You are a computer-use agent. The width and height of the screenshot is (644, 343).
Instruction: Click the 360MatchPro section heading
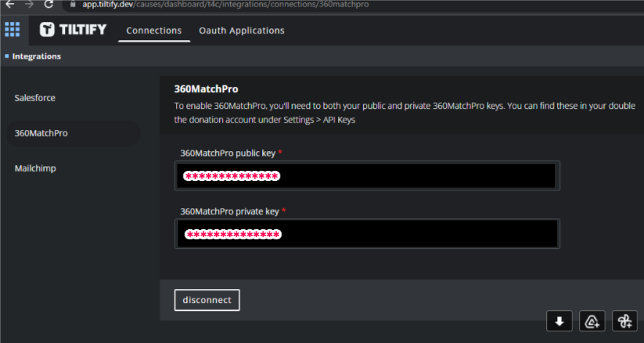[206, 88]
